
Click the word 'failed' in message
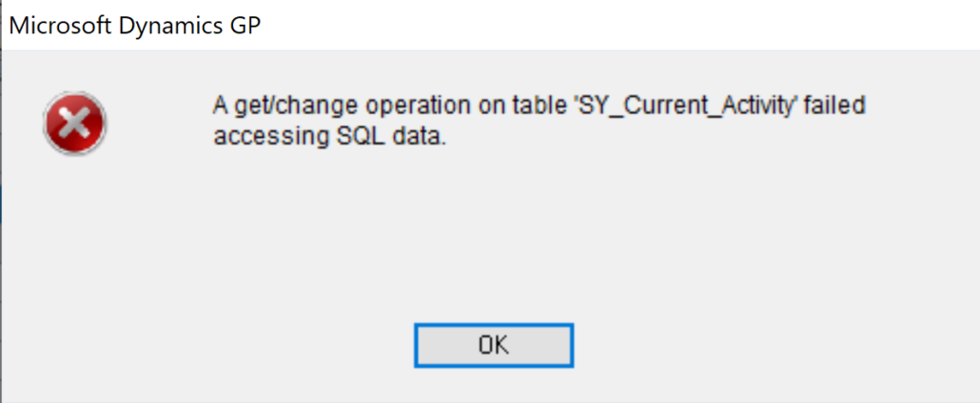[x=833, y=106]
